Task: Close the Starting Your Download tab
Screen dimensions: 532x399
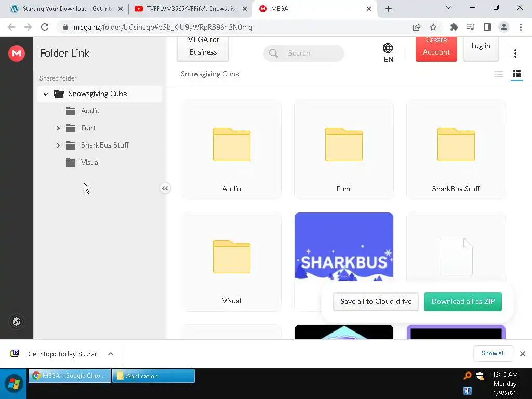Action: click(x=121, y=9)
